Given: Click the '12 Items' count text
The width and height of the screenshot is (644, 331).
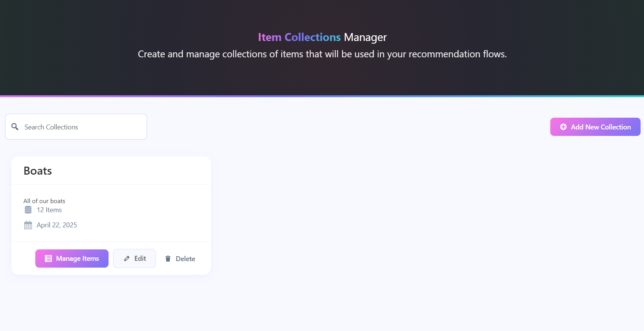Looking at the screenshot, I should coord(49,210).
